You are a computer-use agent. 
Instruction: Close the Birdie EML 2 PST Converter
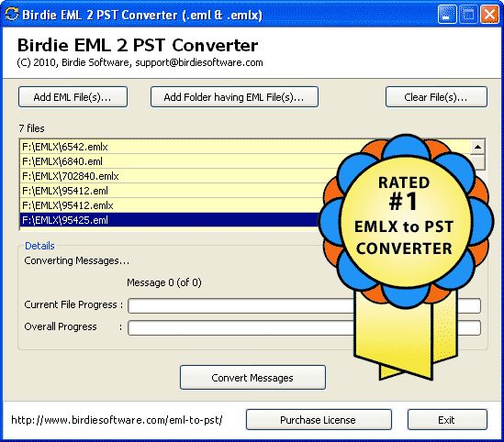pyautogui.click(x=489, y=15)
